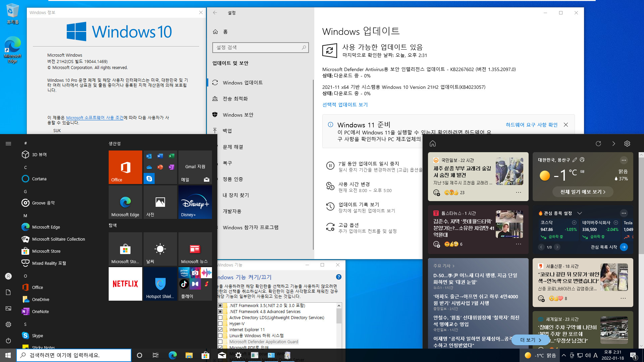Dismiss the Windows 11 준비 banner
The image size is (644, 362).
point(566,125)
